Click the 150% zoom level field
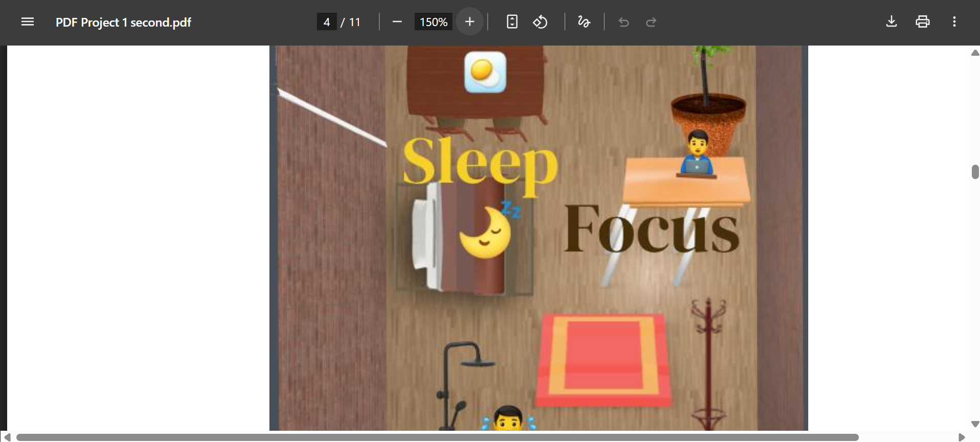 pyautogui.click(x=433, y=22)
